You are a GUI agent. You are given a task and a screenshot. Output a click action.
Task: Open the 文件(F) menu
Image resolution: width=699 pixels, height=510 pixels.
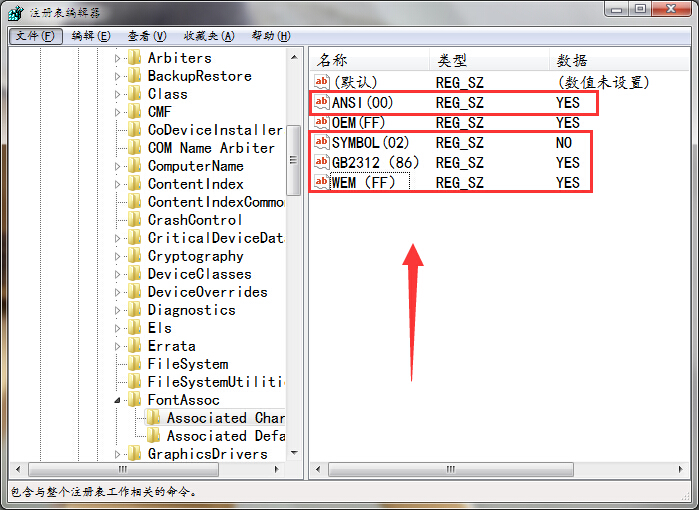point(36,36)
